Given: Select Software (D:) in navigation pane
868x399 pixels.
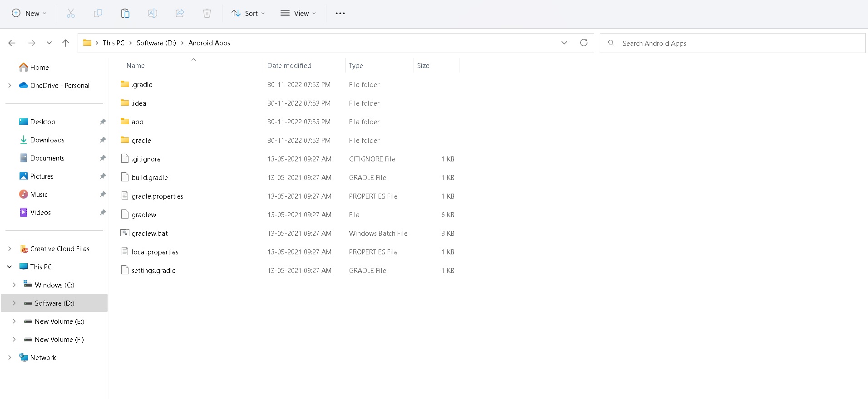Looking at the screenshot, I should pyautogui.click(x=54, y=303).
